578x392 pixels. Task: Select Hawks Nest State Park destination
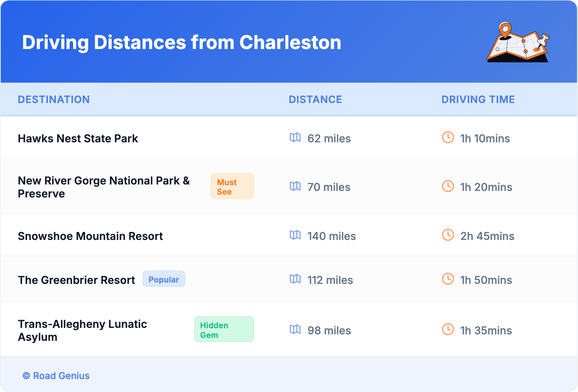coord(78,139)
